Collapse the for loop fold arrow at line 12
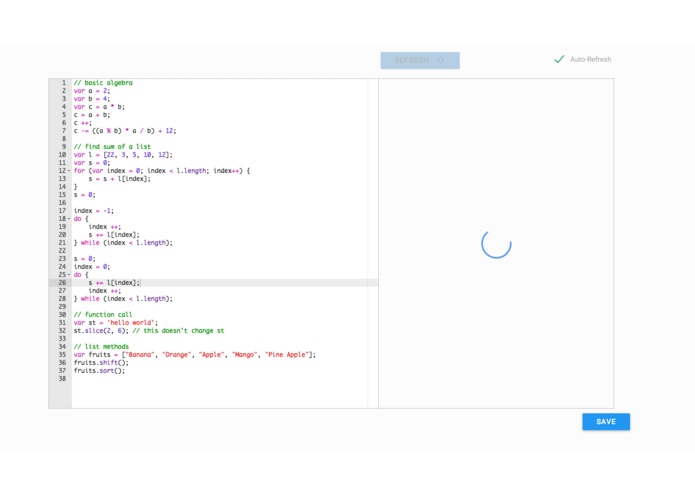 point(69,171)
